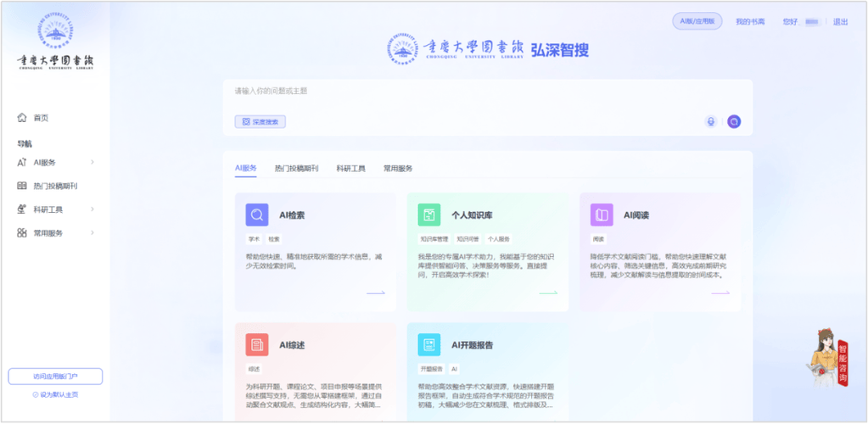
Task: Click the 知识问答 tag
Action: pyautogui.click(x=468, y=240)
